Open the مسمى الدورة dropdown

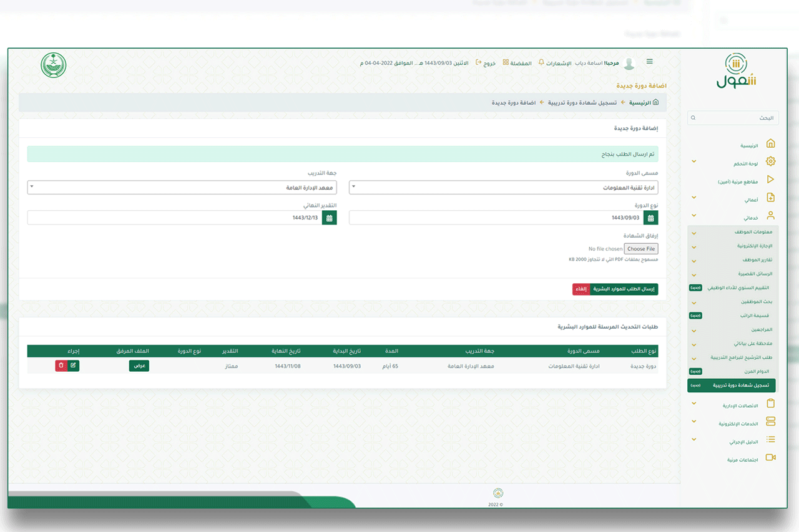tap(504, 188)
